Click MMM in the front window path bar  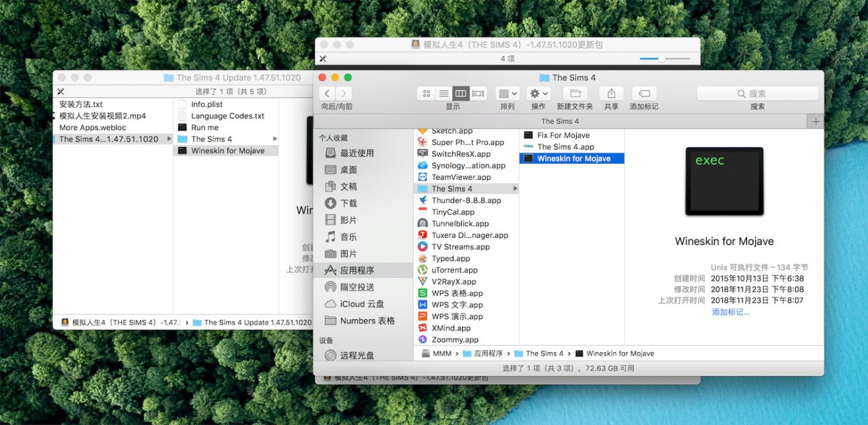point(436,354)
